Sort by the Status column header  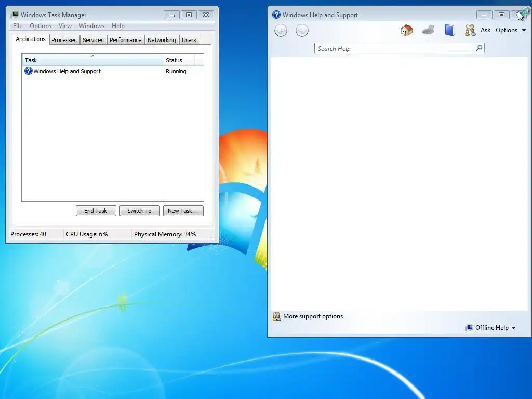click(178, 60)
